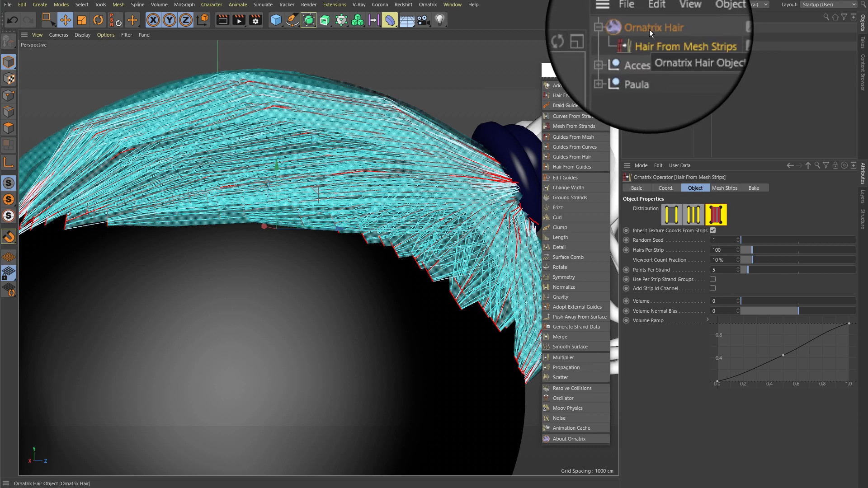868x488 pixels.
Task: Switch to the Bake tab
Action: tap(754, 188)
